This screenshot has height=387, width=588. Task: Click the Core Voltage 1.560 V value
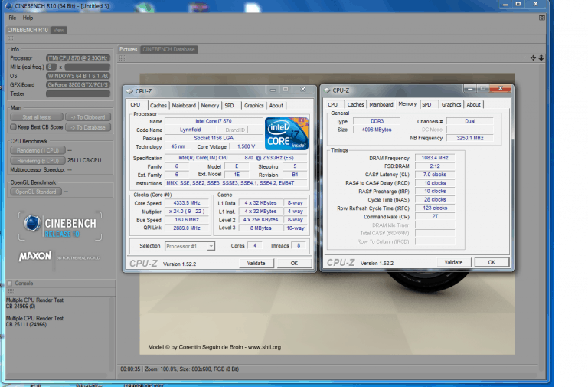pyautogui.click(x=246, y=147)
